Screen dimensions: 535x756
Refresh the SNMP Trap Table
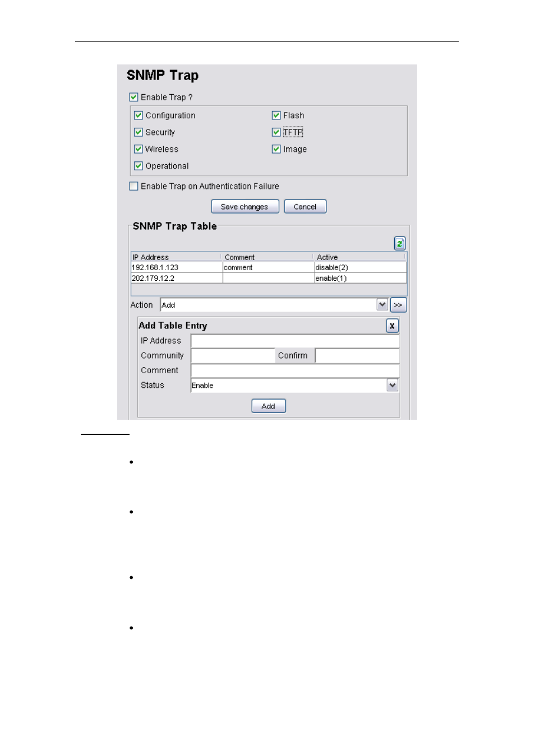399,243
